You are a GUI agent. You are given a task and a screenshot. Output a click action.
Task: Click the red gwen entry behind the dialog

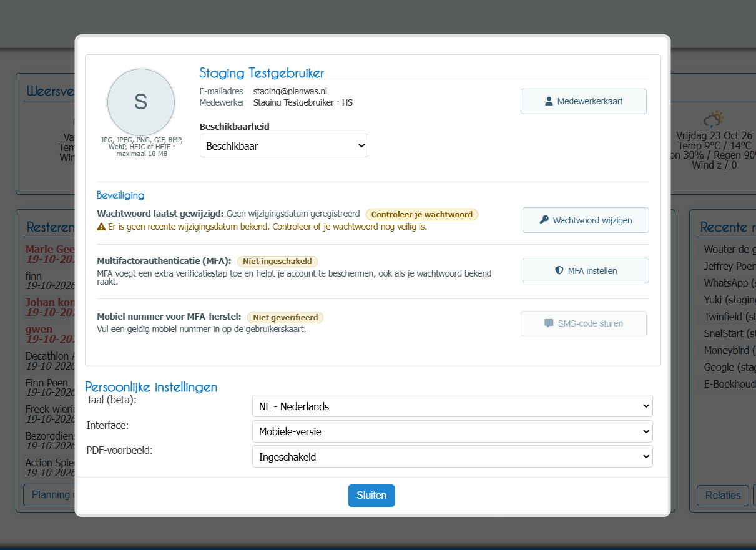[x=39, y=329]
